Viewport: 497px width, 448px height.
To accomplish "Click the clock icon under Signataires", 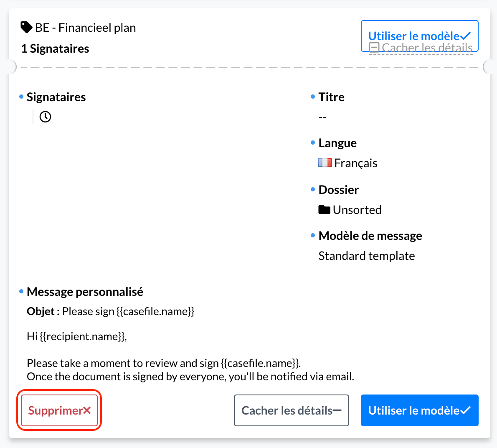I will (x=46, y=117).
